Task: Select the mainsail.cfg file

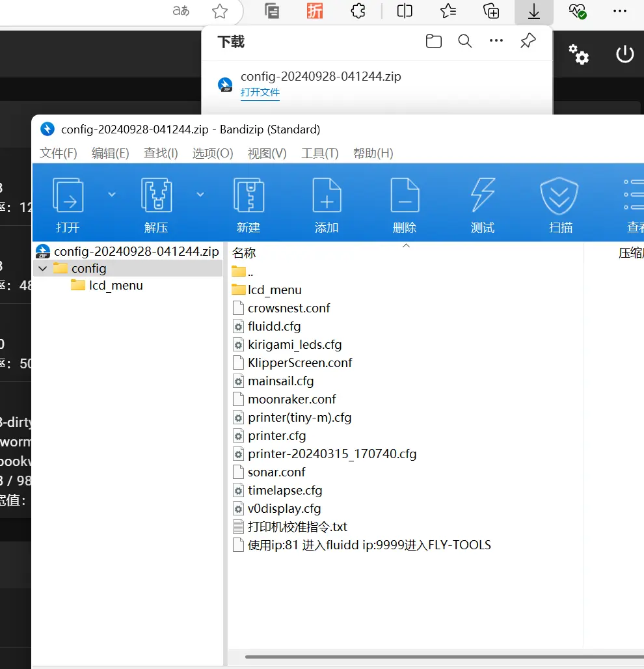Action: point(273,381)
